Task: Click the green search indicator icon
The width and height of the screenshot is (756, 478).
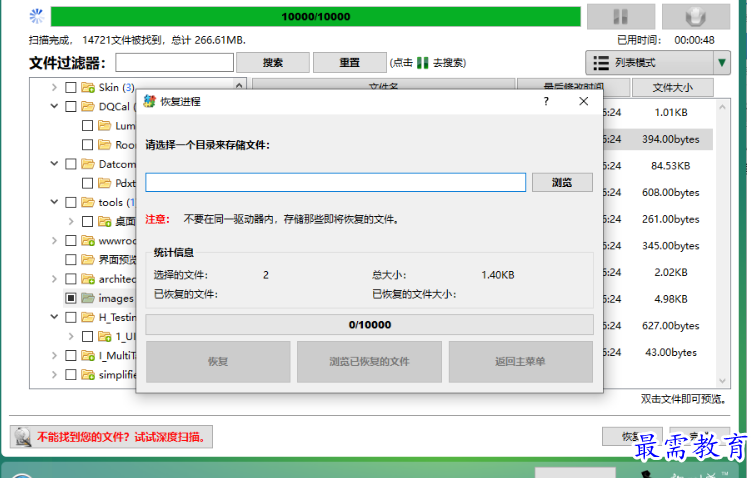Action: point(422,63)
